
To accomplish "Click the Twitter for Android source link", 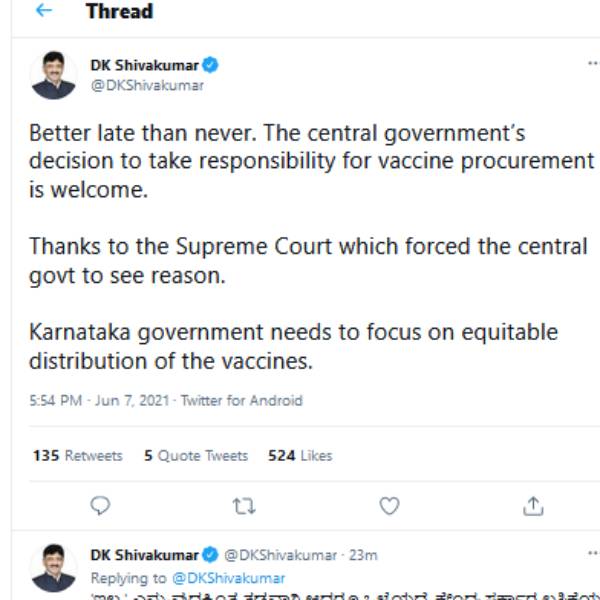I will pyautogui.click(x=242, y=400).
